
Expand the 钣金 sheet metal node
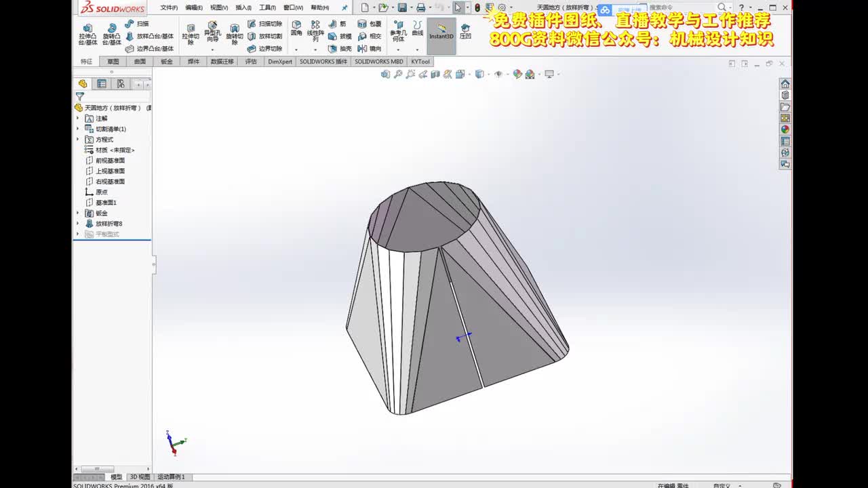[x=77, y=213]
